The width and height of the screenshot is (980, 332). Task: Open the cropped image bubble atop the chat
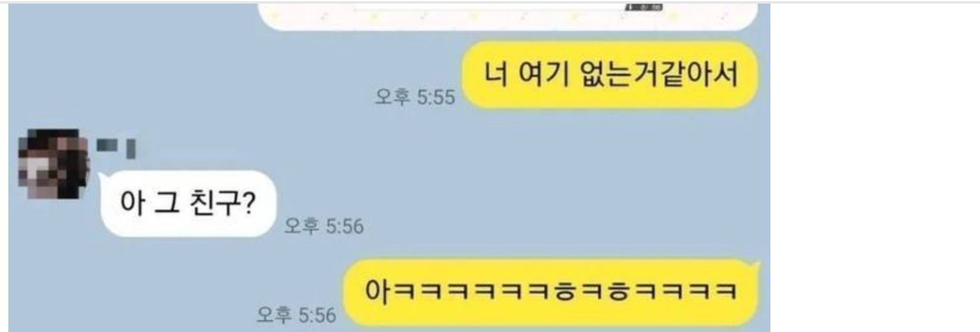coord(508,16)
